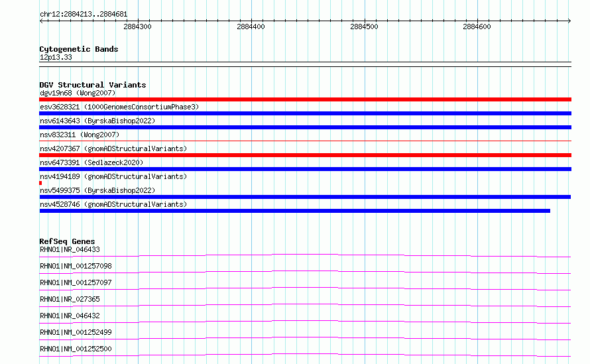Open the RefSeq Genes track title
This screenshot has height=364, width=590.
[x=67, y=241]
